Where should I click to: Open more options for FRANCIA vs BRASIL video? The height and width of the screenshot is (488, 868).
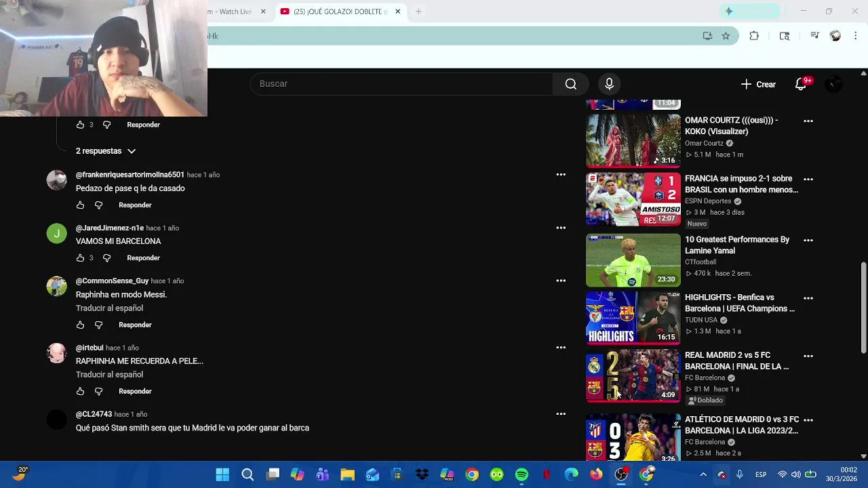click(x=808, y=180)
